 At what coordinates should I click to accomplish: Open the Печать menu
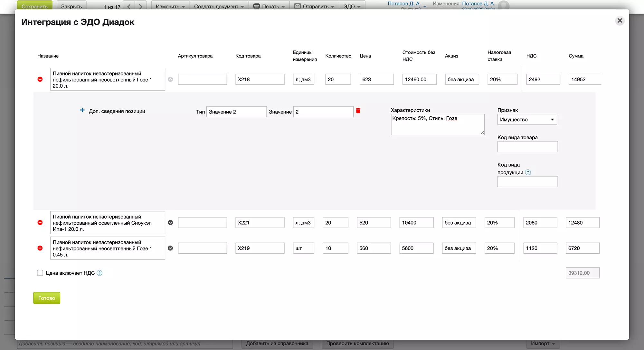[x=269, y=6]
